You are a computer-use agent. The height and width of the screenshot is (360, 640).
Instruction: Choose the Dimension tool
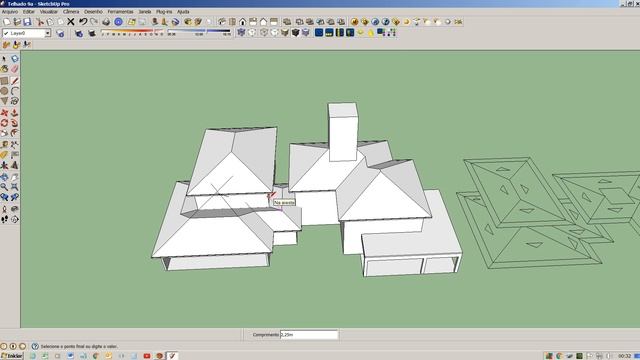pos(15,144)
